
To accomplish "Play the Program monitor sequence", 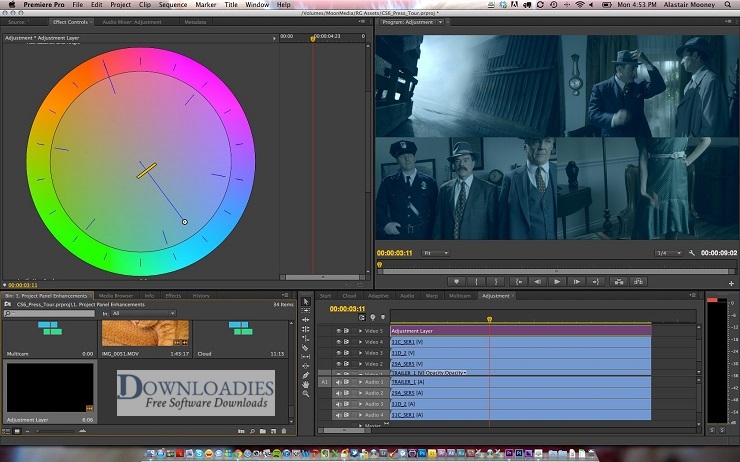I will click(557, 282).
